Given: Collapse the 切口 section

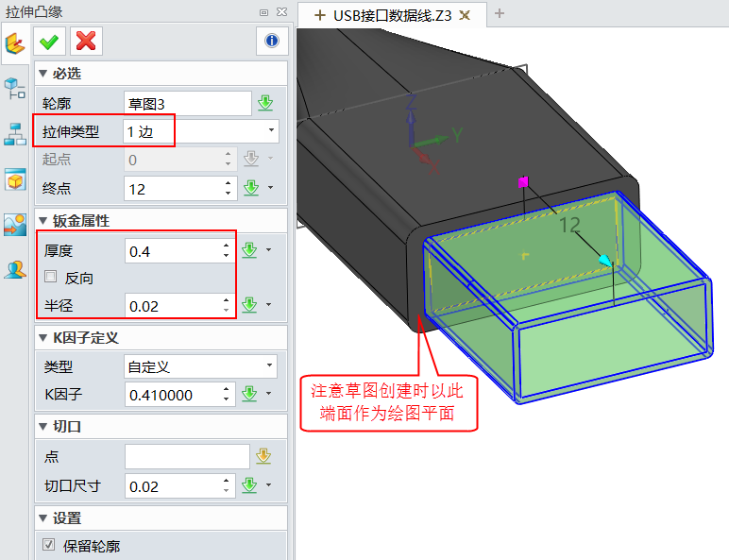Looking at the screenshot, I should (42, 426).
